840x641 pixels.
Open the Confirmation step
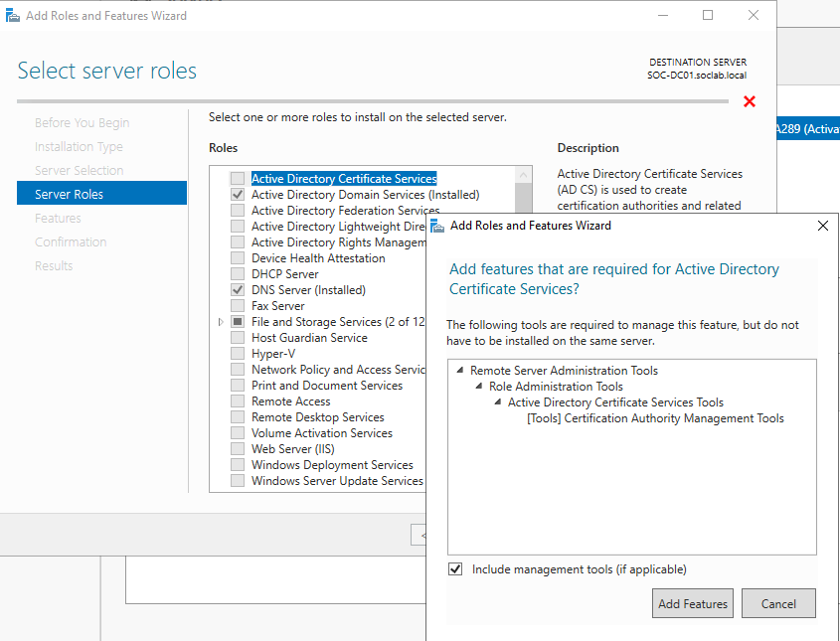(71, 242)
